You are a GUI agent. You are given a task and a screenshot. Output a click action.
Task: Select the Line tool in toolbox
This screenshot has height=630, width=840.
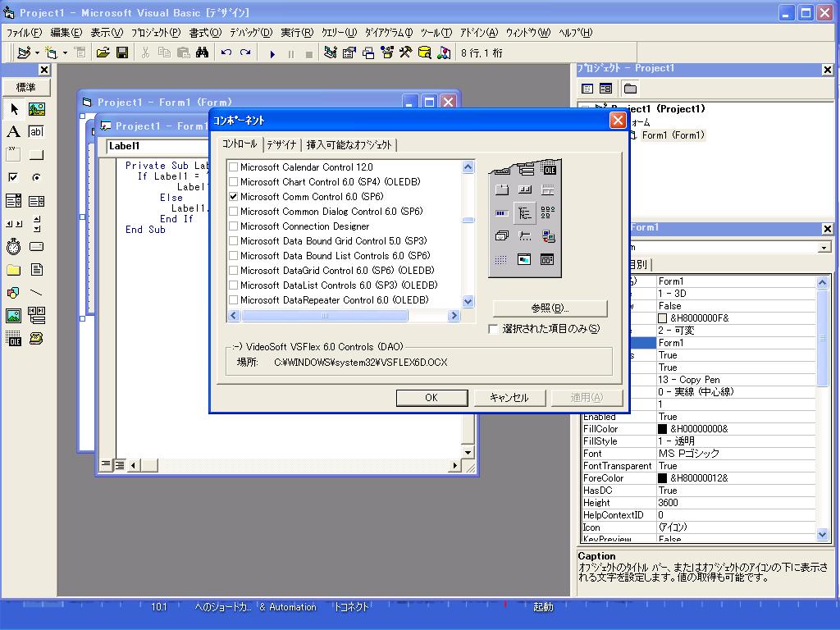click(36, 293)
